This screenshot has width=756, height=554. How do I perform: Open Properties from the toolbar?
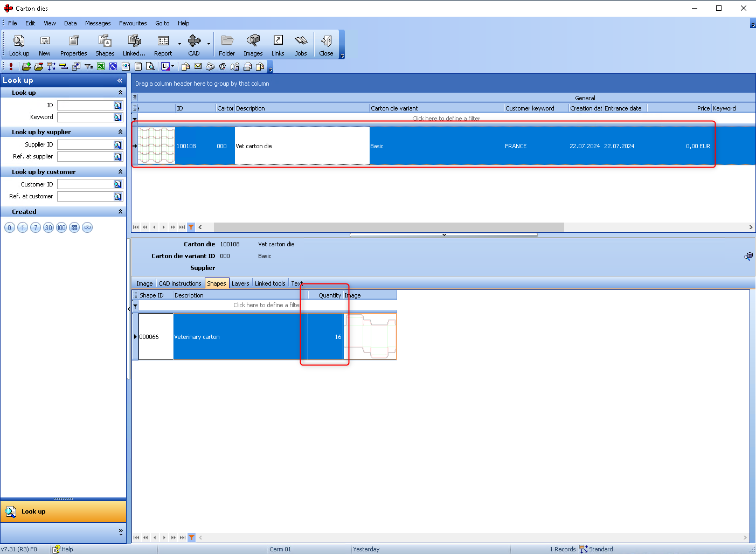[73, 45]
